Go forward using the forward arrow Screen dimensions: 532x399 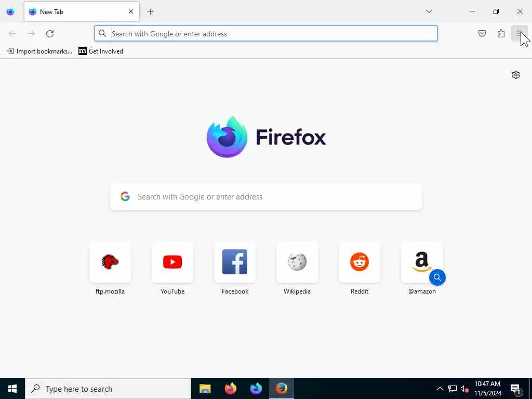(x=31, y=34)
